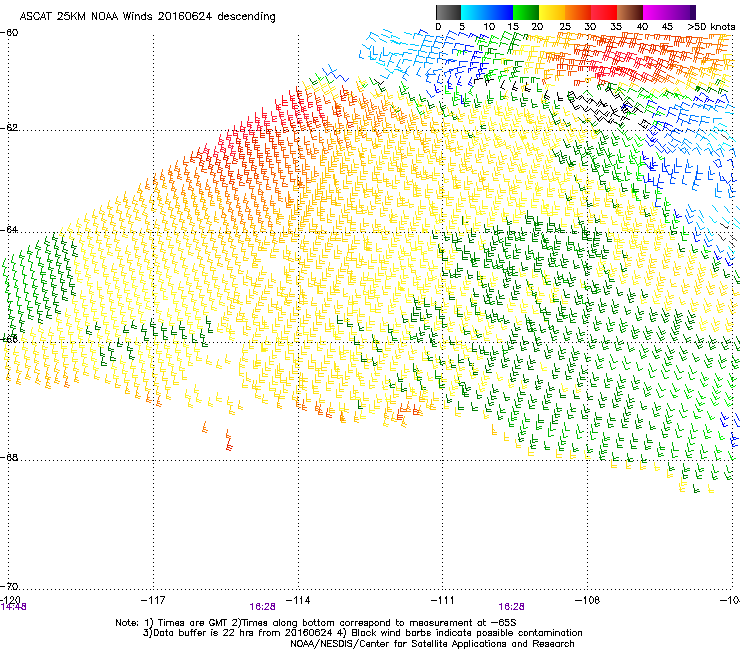
Task: Click the -60 latitude axis label
Action: tap(9, 33)
